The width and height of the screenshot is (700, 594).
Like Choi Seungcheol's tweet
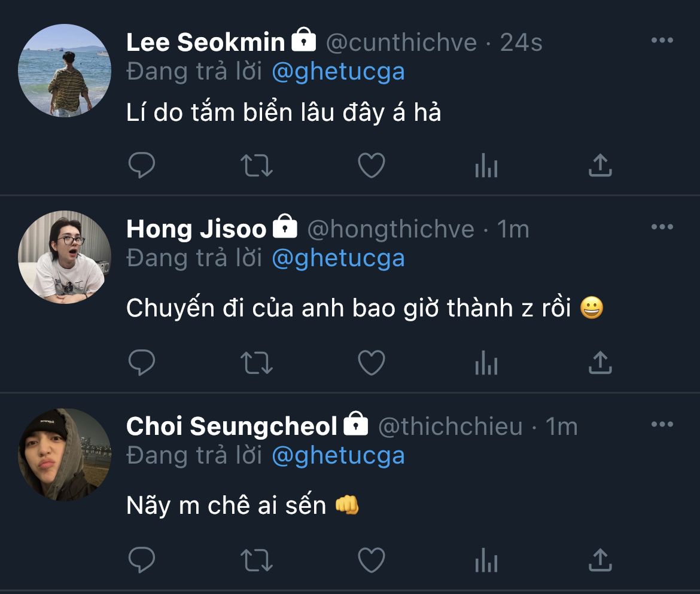point(371,561)
